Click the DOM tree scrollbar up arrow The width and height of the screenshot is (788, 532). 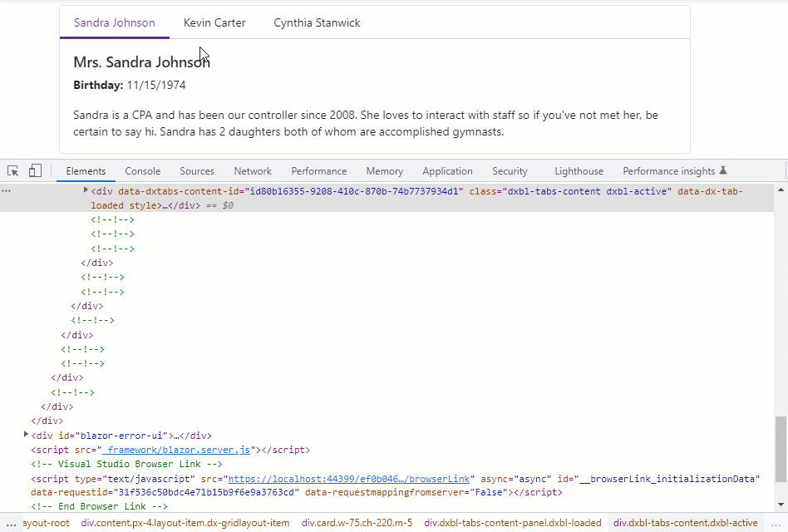[x=781, y=190]
